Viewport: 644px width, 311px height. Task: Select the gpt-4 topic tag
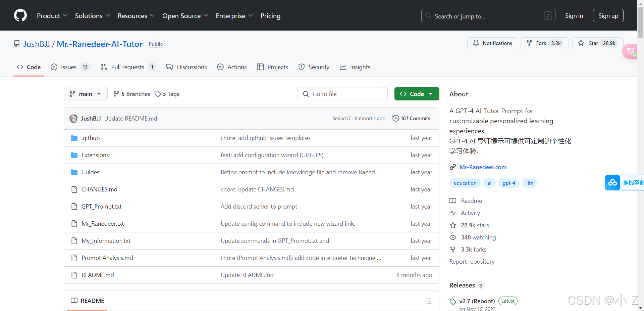(x=508, y=183)
